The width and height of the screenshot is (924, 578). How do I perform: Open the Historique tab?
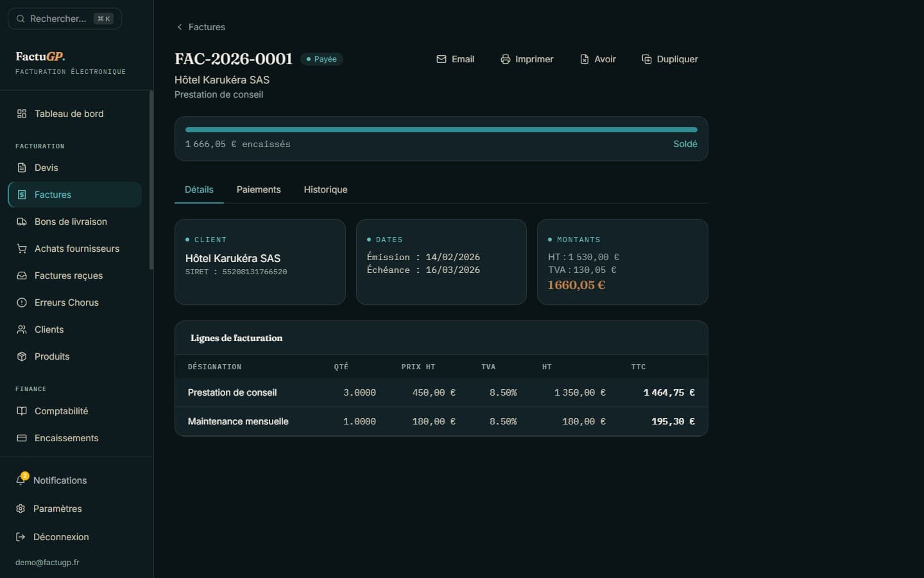pyautogui.click(x=325, y=189)
